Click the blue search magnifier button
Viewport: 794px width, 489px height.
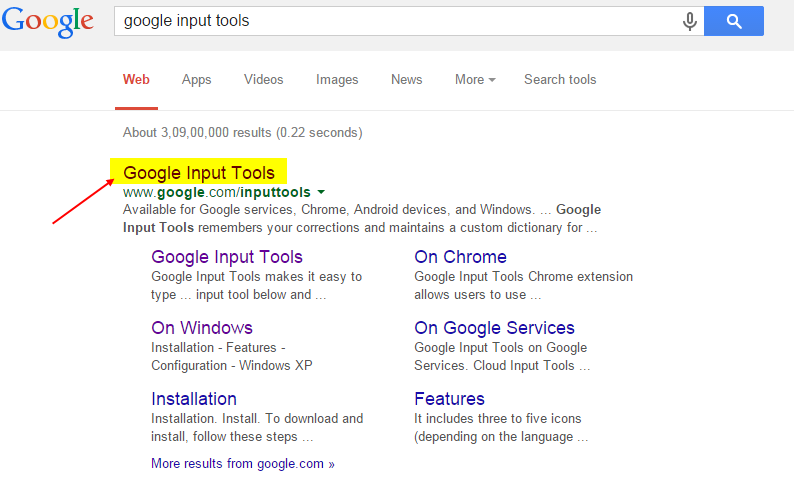[x=734, y=21]
